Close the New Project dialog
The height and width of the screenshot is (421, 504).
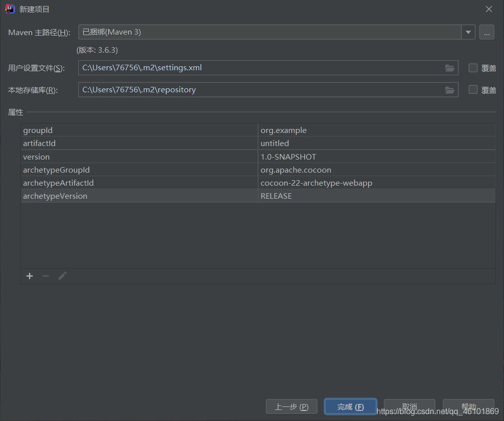pyautogui.click(x=489, y=9)
